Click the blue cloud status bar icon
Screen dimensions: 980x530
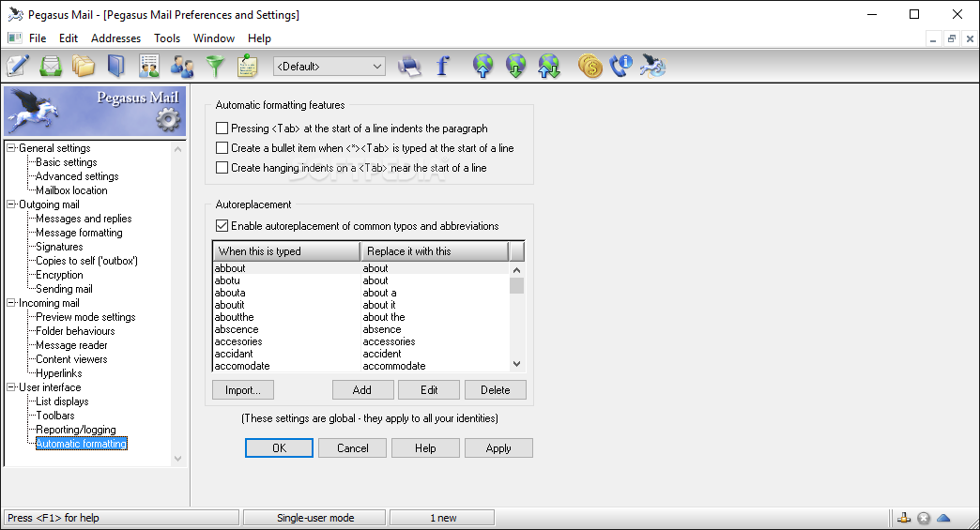click(943, 518)
